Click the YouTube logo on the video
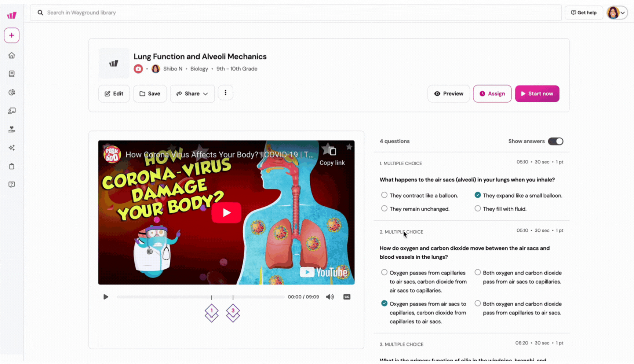 tap(324, 272)
